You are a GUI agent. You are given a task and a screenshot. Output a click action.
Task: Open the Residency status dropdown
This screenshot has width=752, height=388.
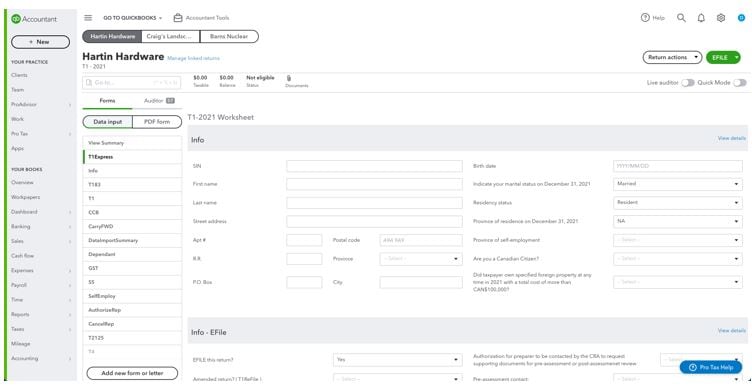coord(678,202)
